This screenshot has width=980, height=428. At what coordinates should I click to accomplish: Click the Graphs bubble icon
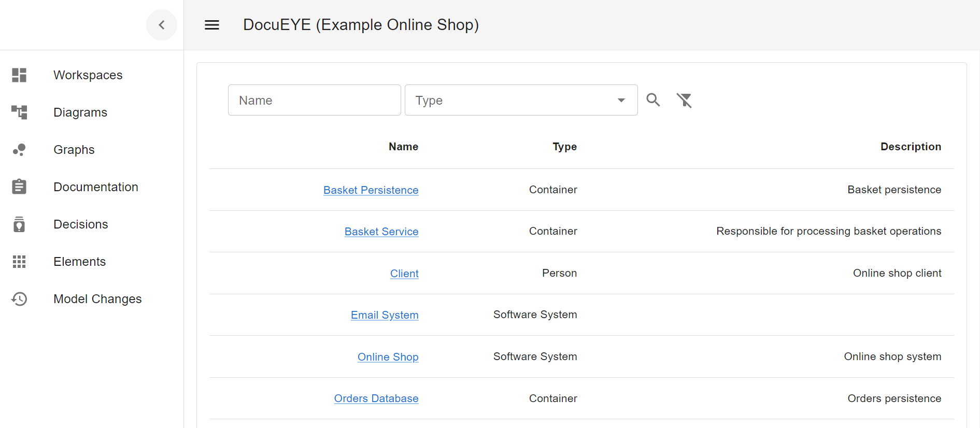(19, 150)
